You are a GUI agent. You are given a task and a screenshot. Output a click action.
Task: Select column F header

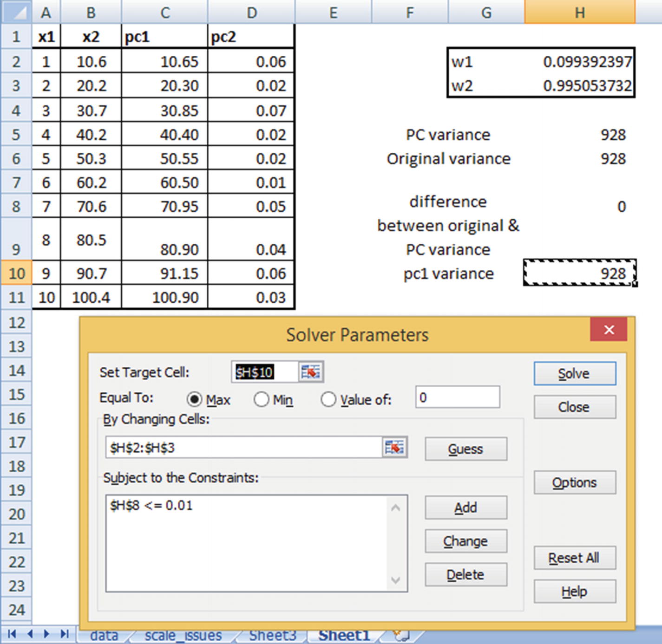coord(410,12)
